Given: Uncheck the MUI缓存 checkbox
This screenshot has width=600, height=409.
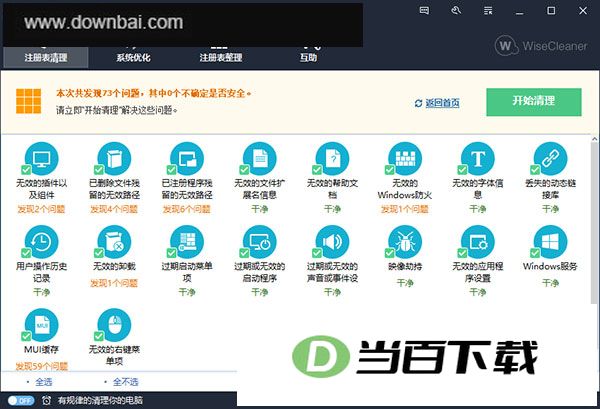Looking at the screenshot, I should (x=26, y=336).
